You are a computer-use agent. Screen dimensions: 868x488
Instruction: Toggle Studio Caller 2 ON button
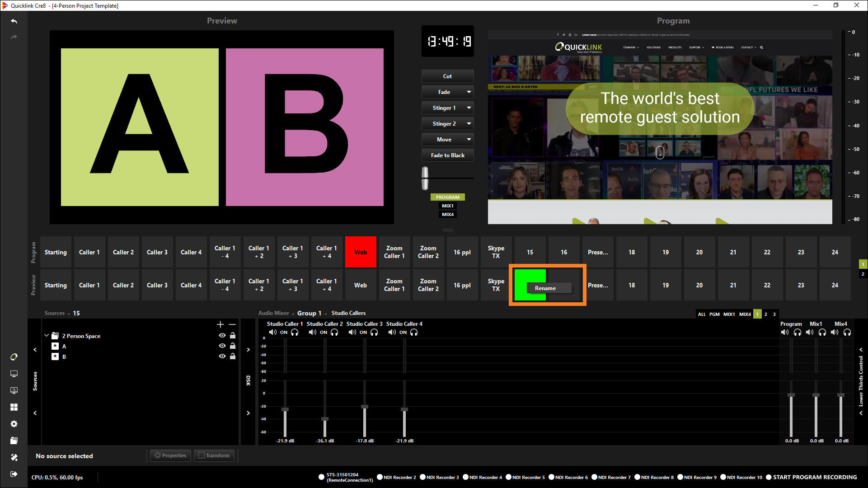(324, 333)
